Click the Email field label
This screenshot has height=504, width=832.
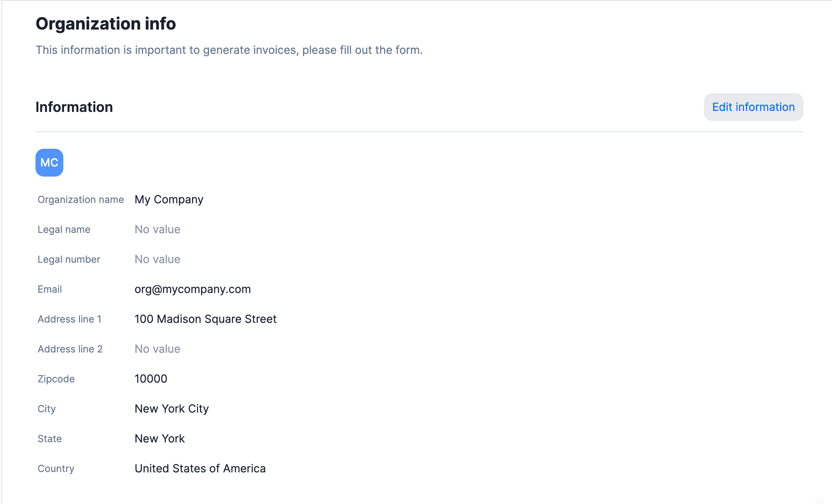click(50, 289)
